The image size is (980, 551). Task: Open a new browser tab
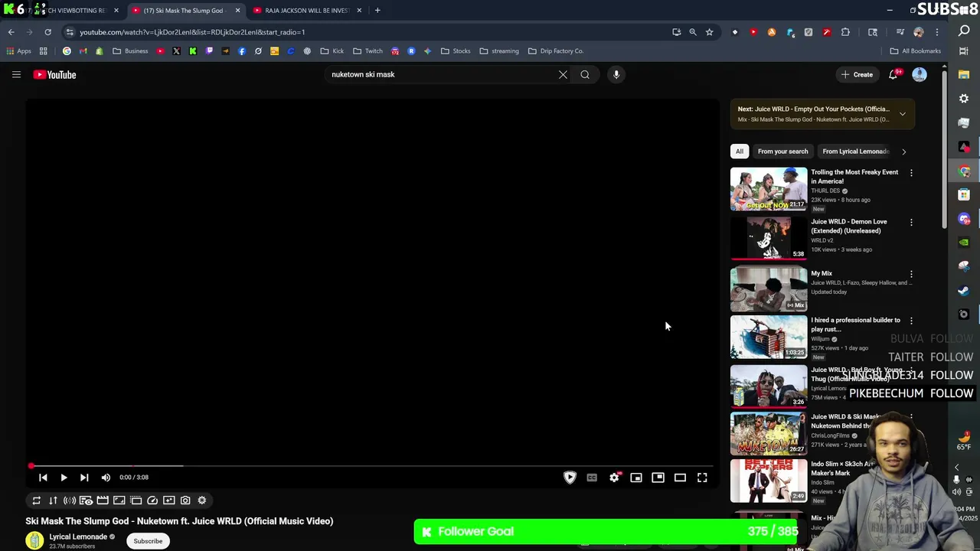click(377, 11)
